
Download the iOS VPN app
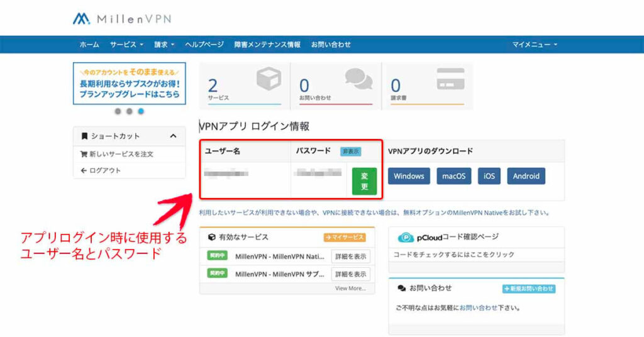point(489,176)
